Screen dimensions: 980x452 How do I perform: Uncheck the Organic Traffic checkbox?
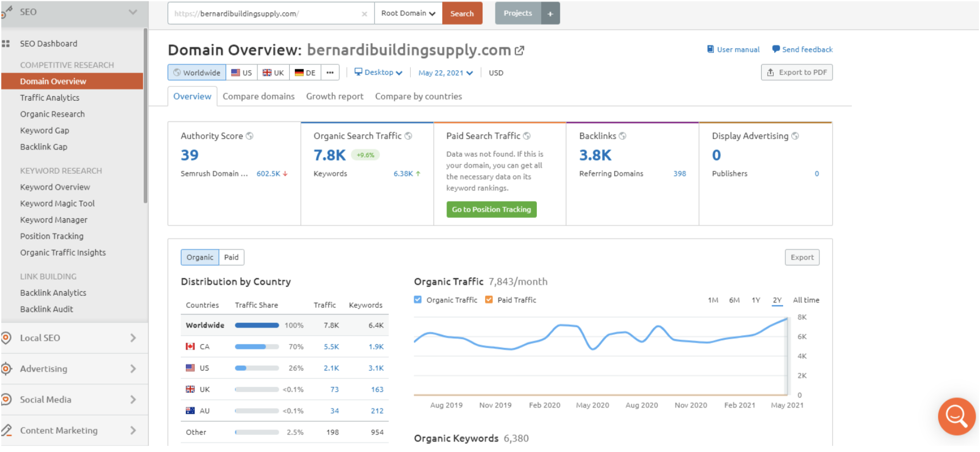point(418,300)
